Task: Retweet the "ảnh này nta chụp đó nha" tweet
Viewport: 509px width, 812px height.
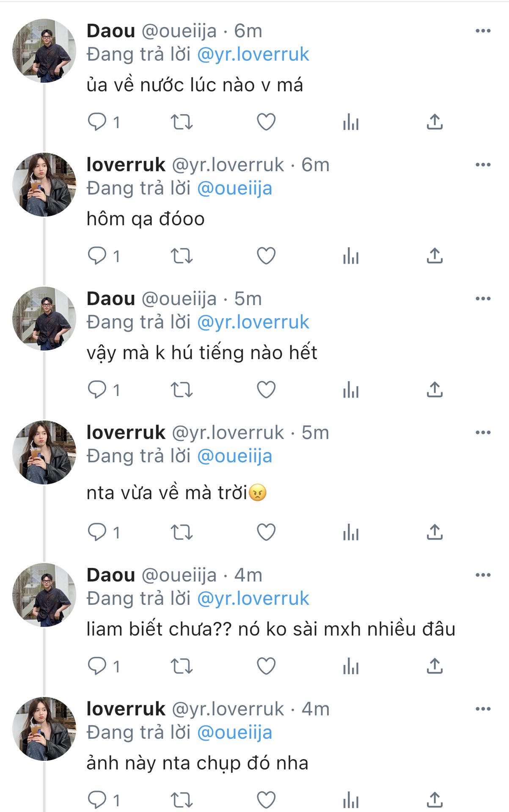Action: pos(182,800)
